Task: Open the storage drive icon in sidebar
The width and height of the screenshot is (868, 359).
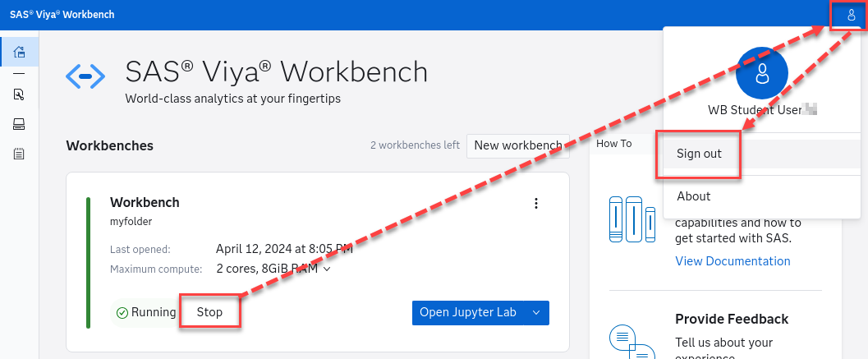Action: (x=19, y=124)
